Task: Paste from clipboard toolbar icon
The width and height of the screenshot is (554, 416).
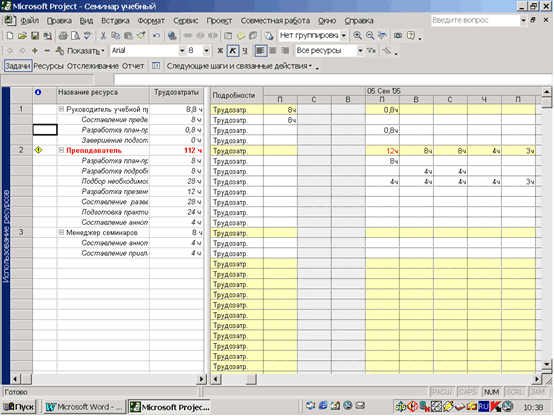Action: [x=128, y=36]
